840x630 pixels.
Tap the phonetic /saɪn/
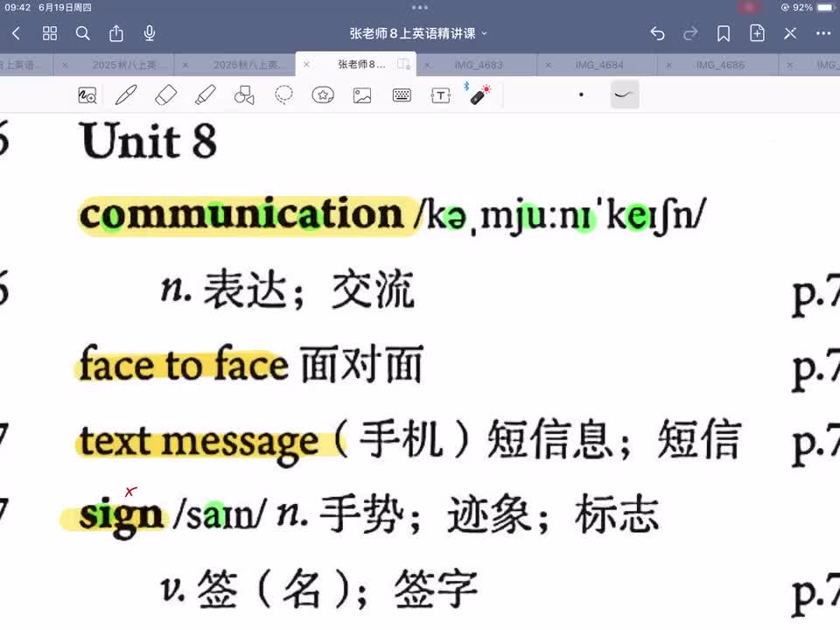coord(220,514)
